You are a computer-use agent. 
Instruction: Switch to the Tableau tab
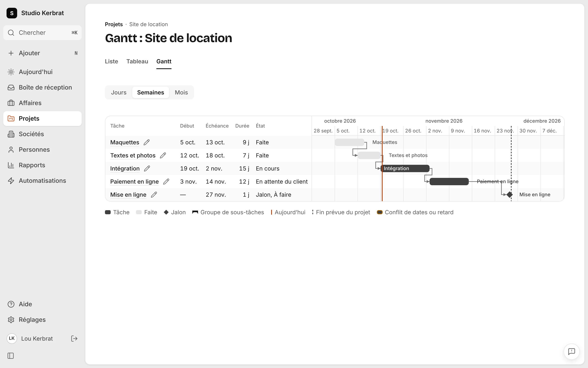tap(137, 61)
